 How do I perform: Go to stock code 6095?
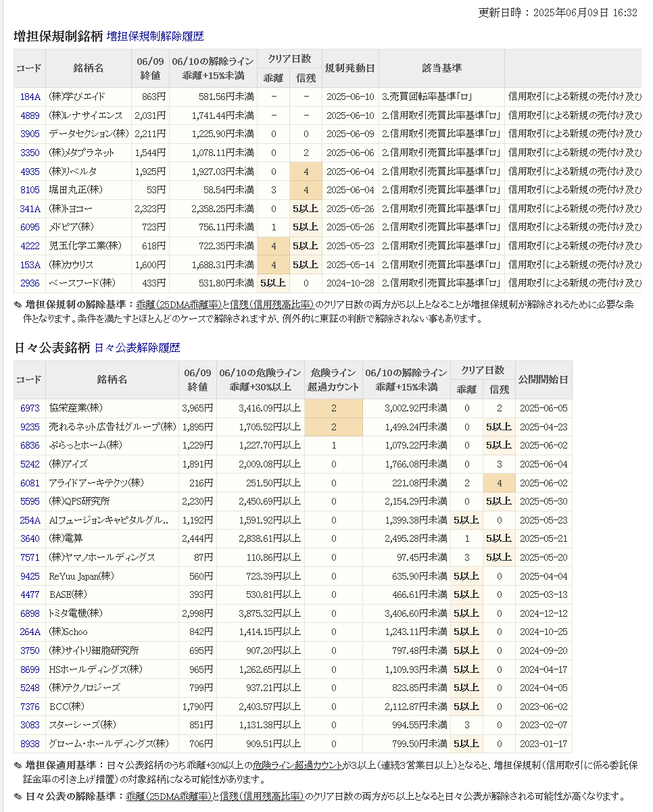[x=30, y=227]
